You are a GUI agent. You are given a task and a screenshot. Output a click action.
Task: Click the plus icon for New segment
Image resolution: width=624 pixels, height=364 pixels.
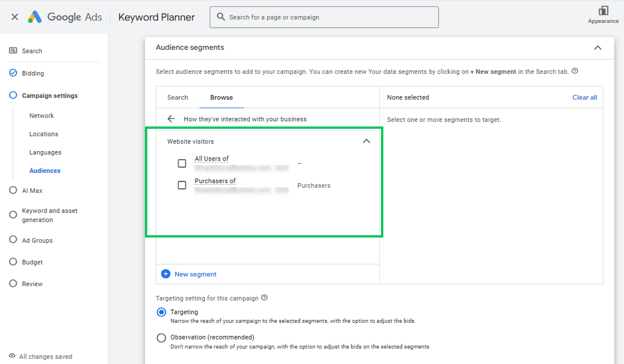coord(166,274)
